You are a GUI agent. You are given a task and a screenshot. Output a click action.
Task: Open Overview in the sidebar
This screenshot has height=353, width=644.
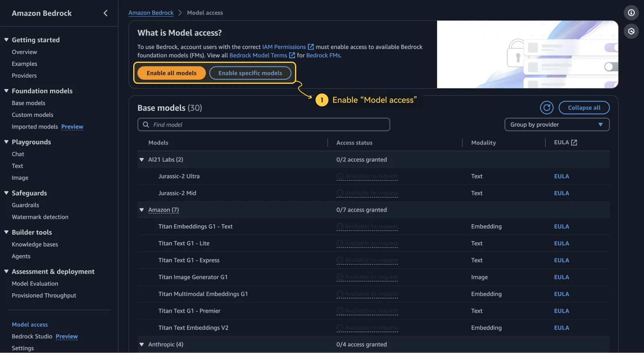pos(24,52)
